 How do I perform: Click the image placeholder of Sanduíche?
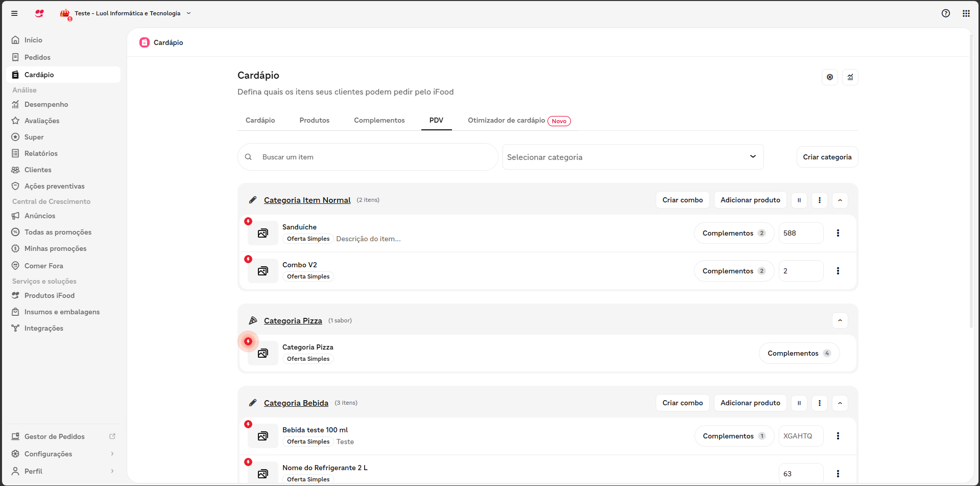pyautogui.click(x=263, y=233)
